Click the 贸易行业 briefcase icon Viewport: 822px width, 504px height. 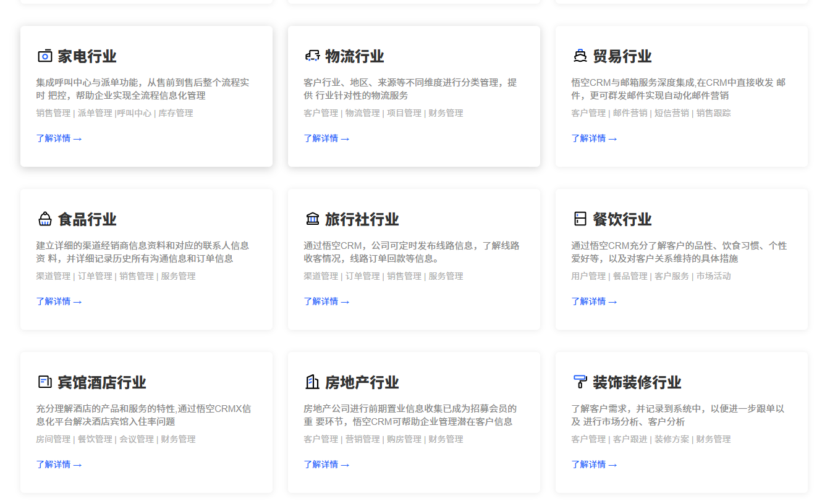tap(579, 56)
